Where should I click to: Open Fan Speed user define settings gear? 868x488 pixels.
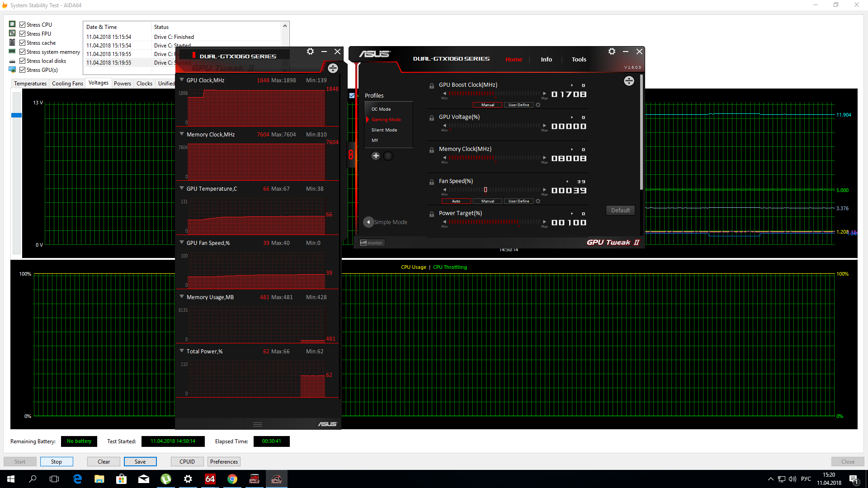coord(538,201)
